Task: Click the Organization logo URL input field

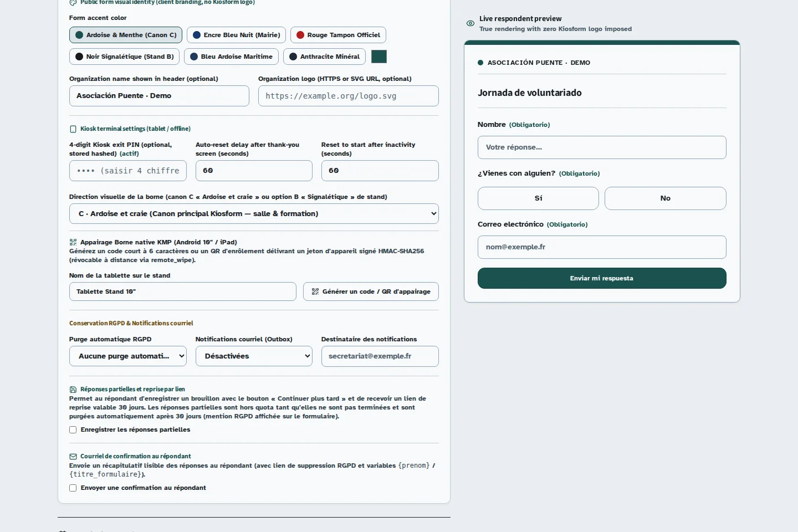Action: (x=349, y=96)
